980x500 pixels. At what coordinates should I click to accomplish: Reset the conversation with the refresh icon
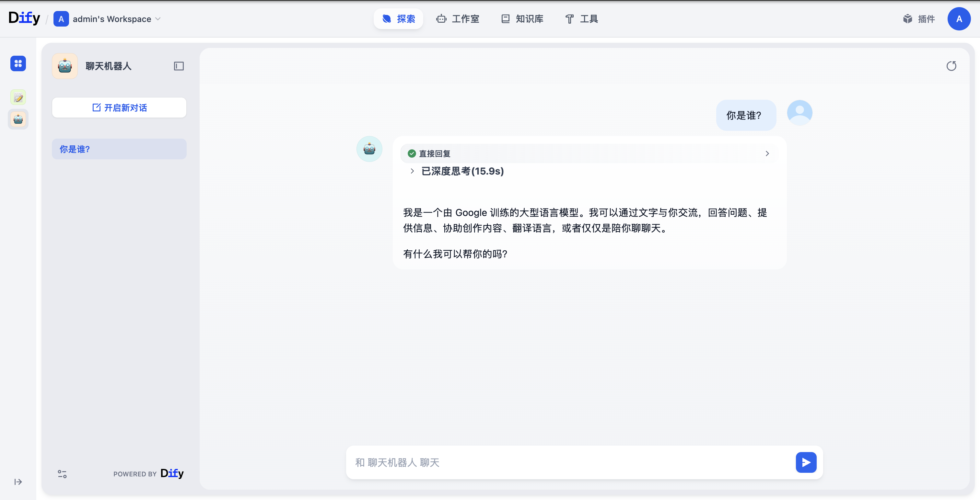[x=951, y=66]
